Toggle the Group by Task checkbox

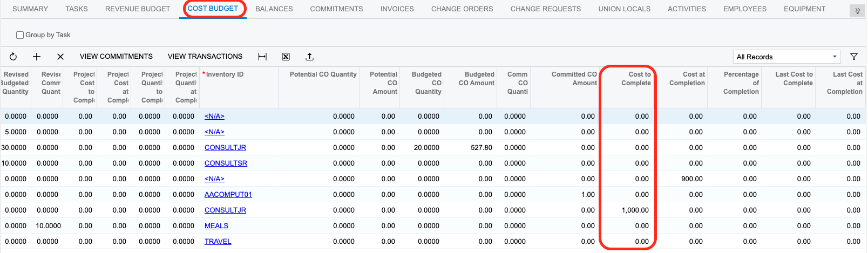(x=20, y=35)
